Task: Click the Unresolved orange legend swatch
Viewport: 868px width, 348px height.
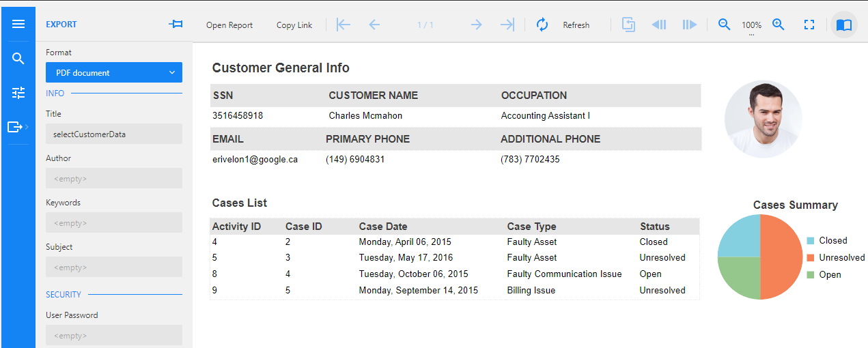Action: click(811, 257)
